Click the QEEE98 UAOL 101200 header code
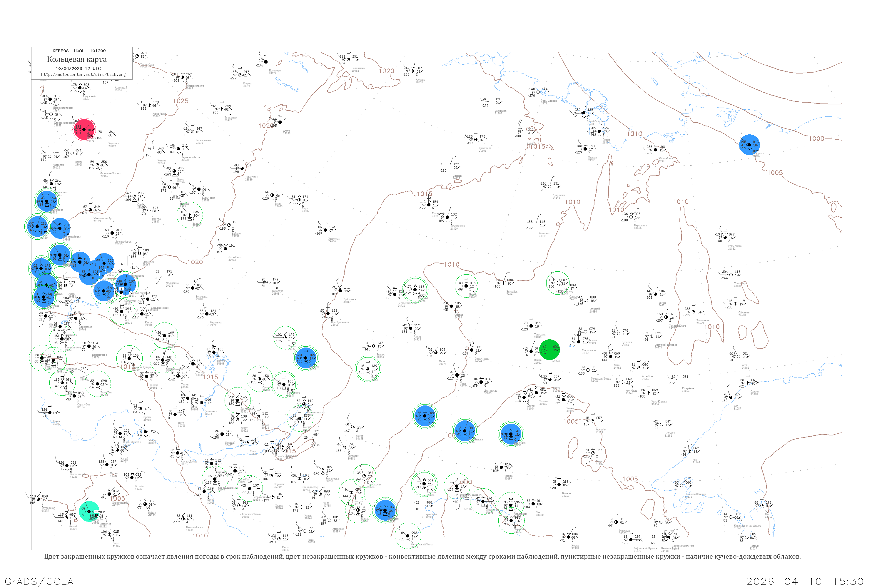Image resolution: width=882 pixels, height=588 pixels. point(79,51)
